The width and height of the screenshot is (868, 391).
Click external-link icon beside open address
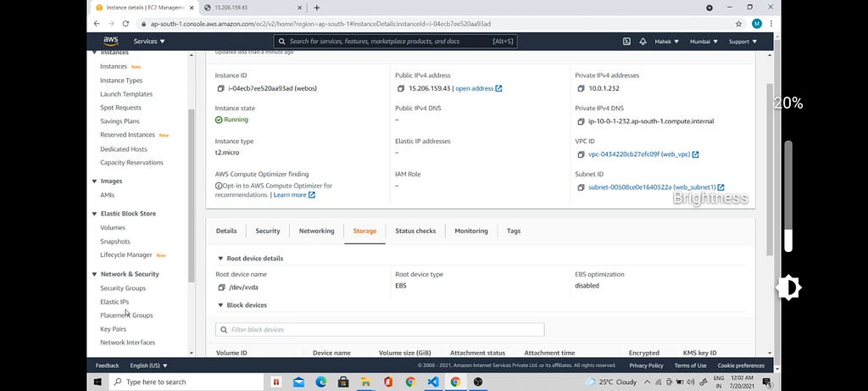pyautogui.click(x=498, y=88)
